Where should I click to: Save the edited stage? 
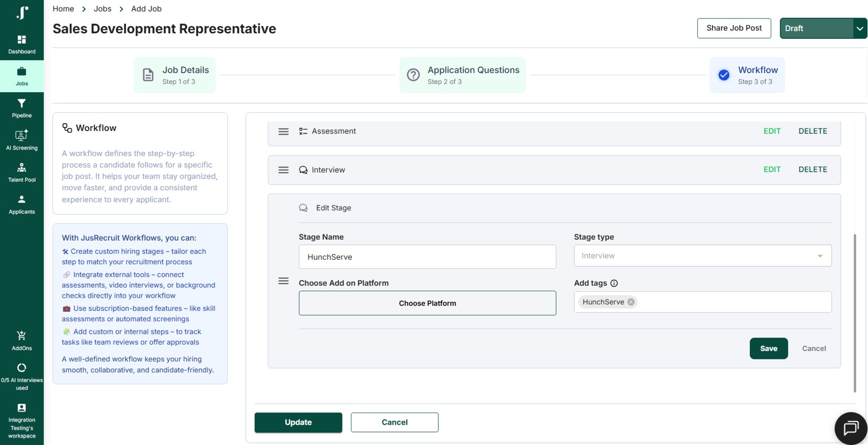pyautogui.click(x=768, y=349)
